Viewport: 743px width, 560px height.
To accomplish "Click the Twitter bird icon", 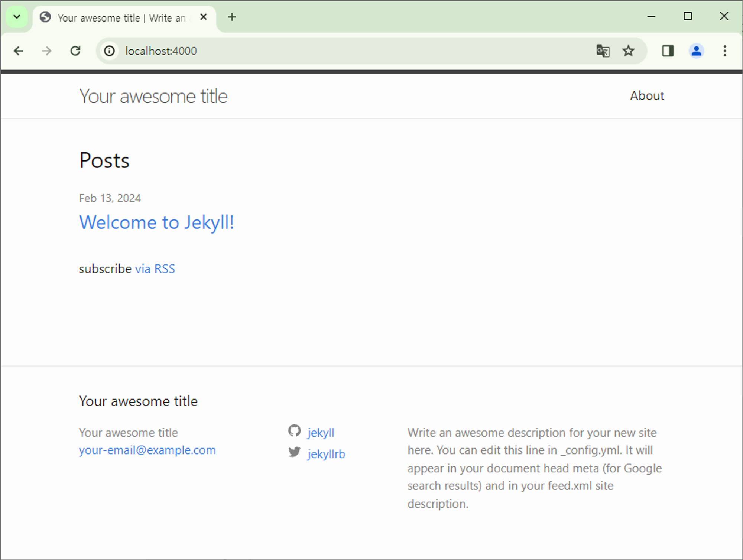I will pyautogui.click(x=294, y=452).
